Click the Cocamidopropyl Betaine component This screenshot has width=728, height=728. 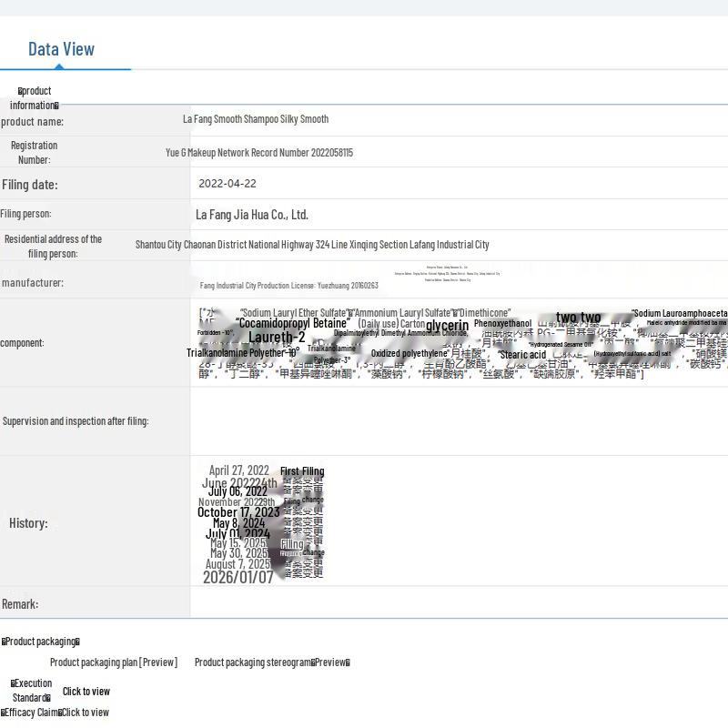click(292, 323)
